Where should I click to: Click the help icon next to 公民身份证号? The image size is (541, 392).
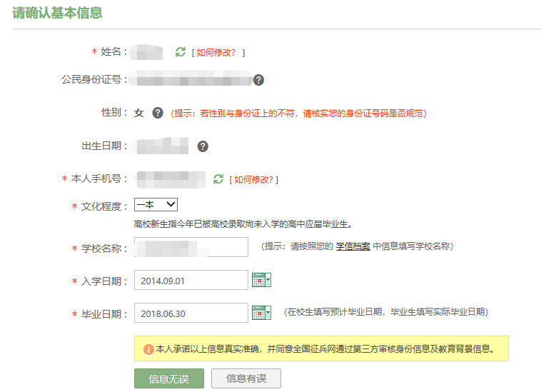[258, 80]
